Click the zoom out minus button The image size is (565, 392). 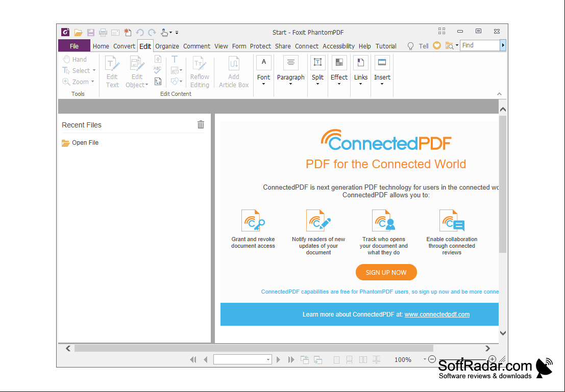[x=432, y=359]
